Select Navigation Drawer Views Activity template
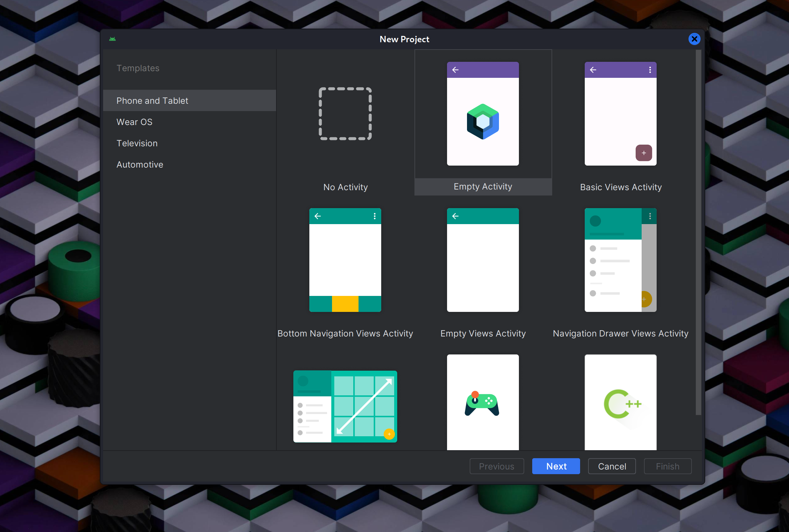 click(620, 260)
